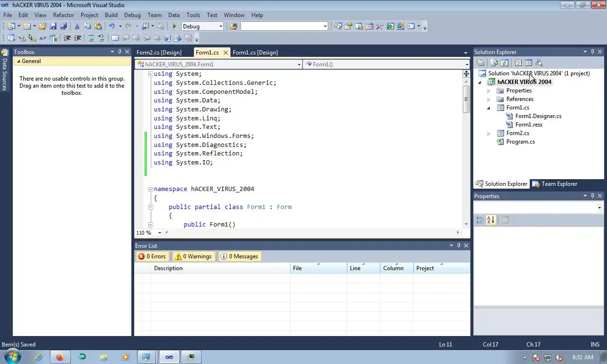
Task: Switch to the Form1.cs [Design] tab
Action: coord(255,52)
